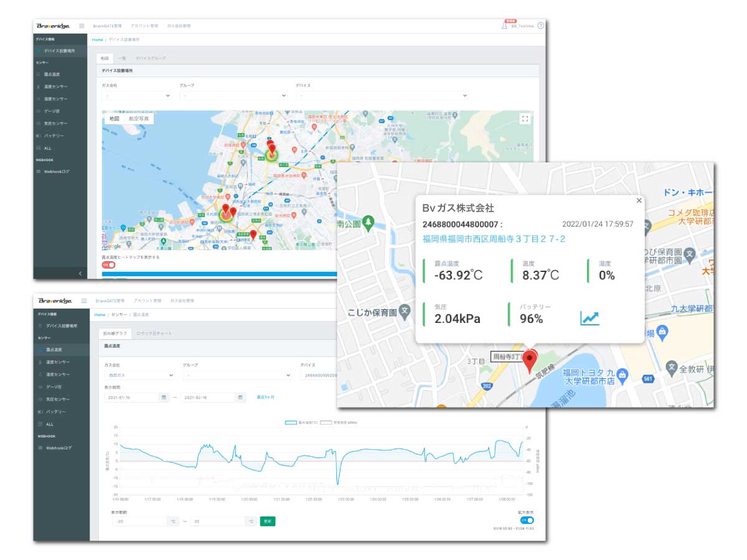Screen dimensions: 747x560
Task: Click the sidebar collapse chevron arrow
Action: 80,273
